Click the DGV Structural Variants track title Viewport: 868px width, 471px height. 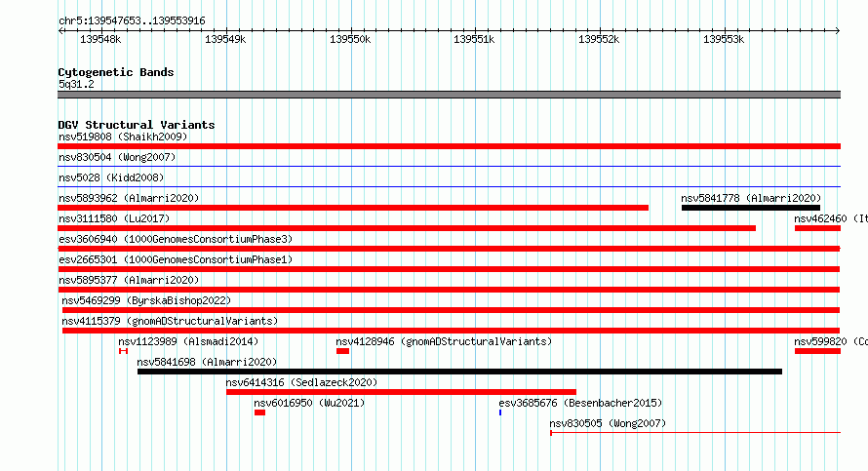pyautogui.click(x=137, y=125)
